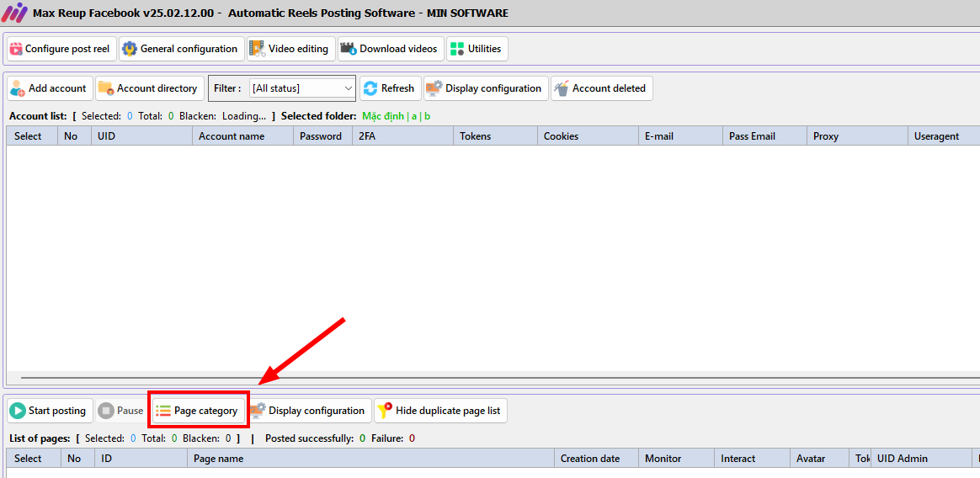Open the Utilities menu

point(477,49)
